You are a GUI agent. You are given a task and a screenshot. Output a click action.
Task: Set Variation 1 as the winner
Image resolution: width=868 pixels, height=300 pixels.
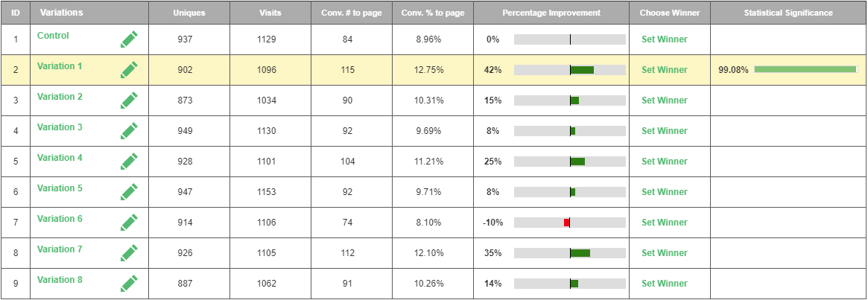tap(664, 70)
